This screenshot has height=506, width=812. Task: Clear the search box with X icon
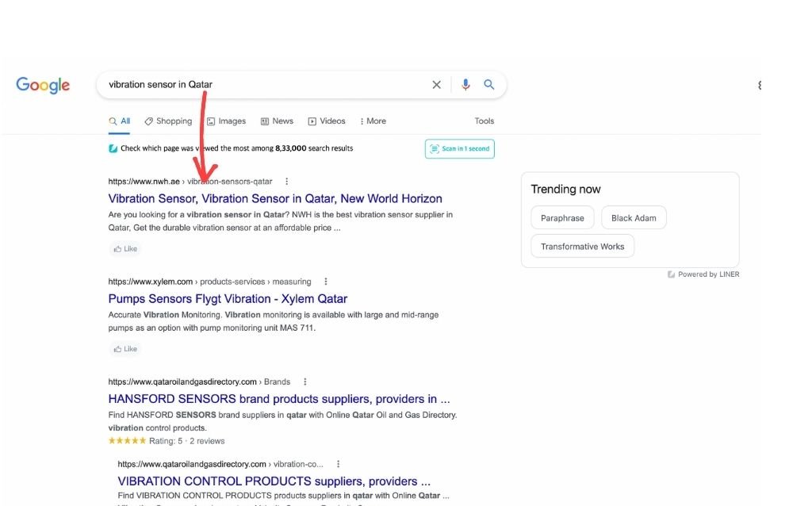436,85
